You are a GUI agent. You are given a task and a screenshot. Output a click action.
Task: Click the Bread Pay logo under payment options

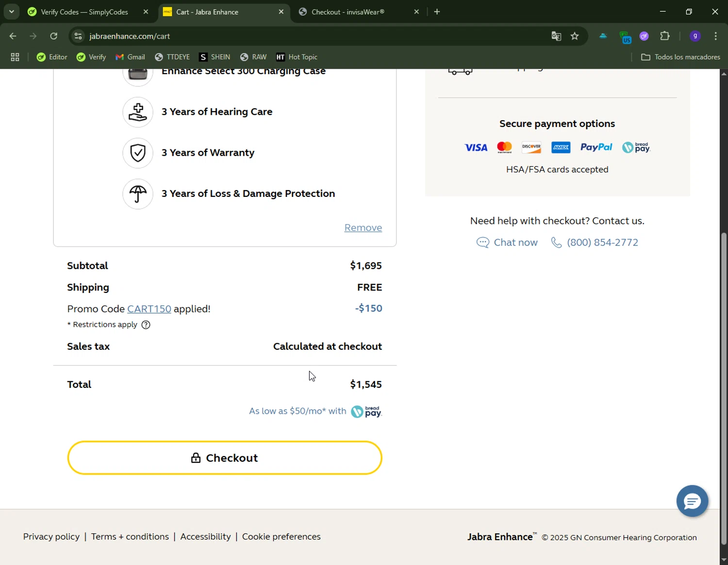pos(636,147)
